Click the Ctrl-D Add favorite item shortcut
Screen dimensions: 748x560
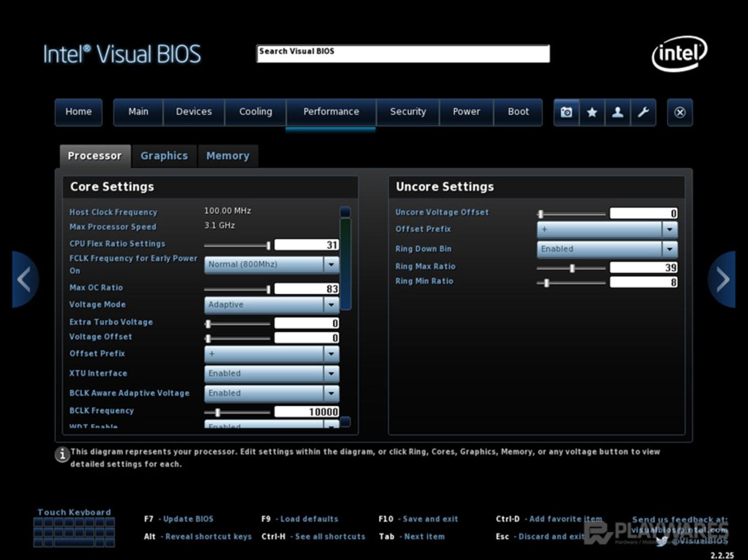pos(549,519)
